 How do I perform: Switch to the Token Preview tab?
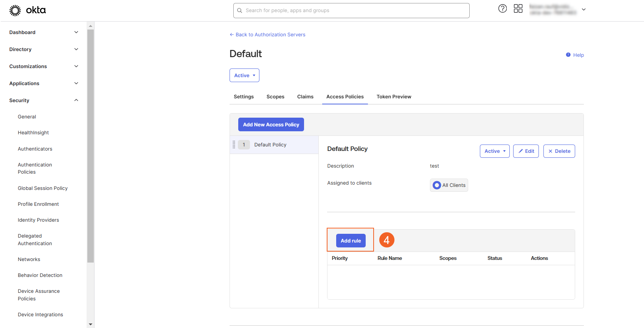(394, 97)
